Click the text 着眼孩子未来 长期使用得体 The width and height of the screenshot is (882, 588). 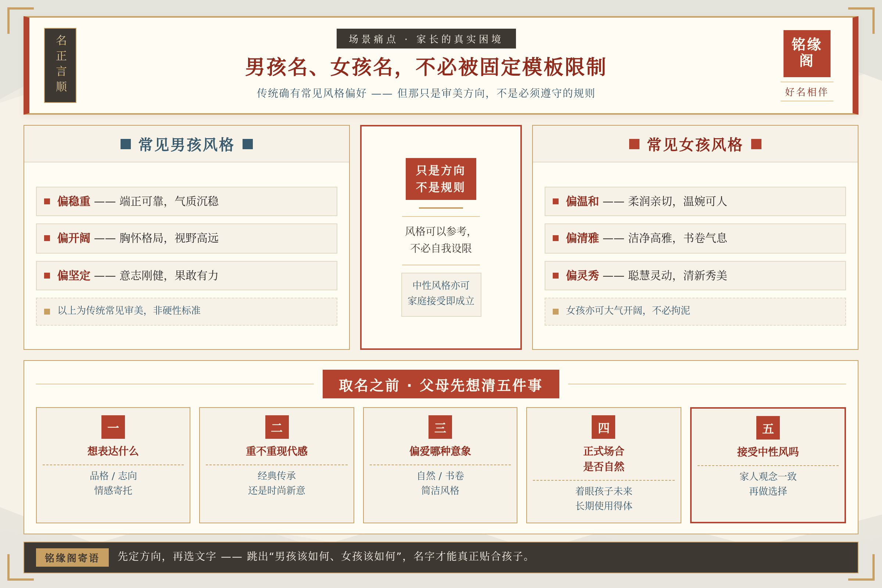coord(603,498)
